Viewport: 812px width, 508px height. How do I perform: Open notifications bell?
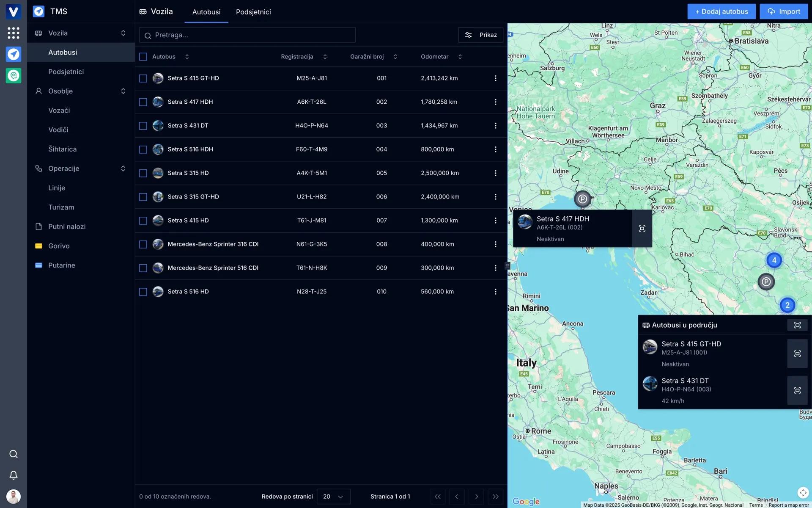click(14, 475)
